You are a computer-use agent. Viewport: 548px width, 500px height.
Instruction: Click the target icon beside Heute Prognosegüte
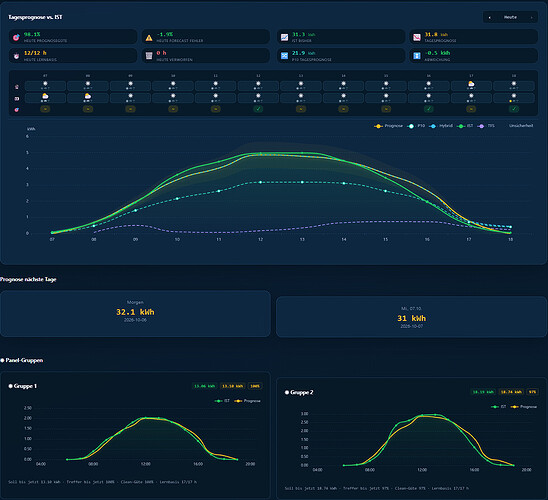[16, 37]
